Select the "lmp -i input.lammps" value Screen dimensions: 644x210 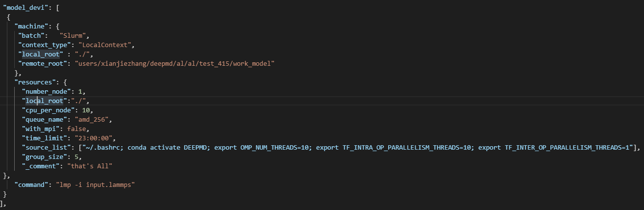coord(95,184)
